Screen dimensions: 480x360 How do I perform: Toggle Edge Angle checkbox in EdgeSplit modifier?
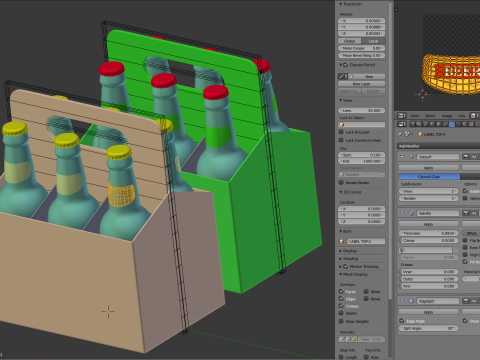tap(402, 321)
